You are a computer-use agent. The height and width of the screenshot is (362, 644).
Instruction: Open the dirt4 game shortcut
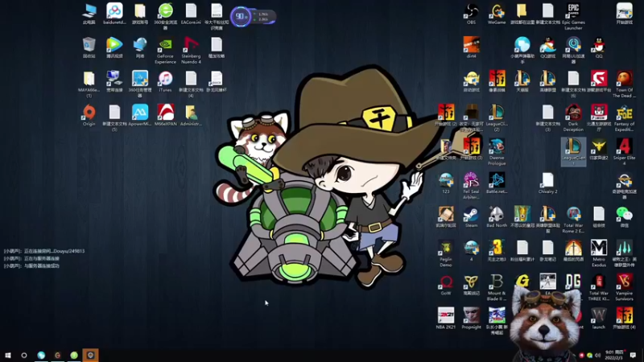[471, 47]
